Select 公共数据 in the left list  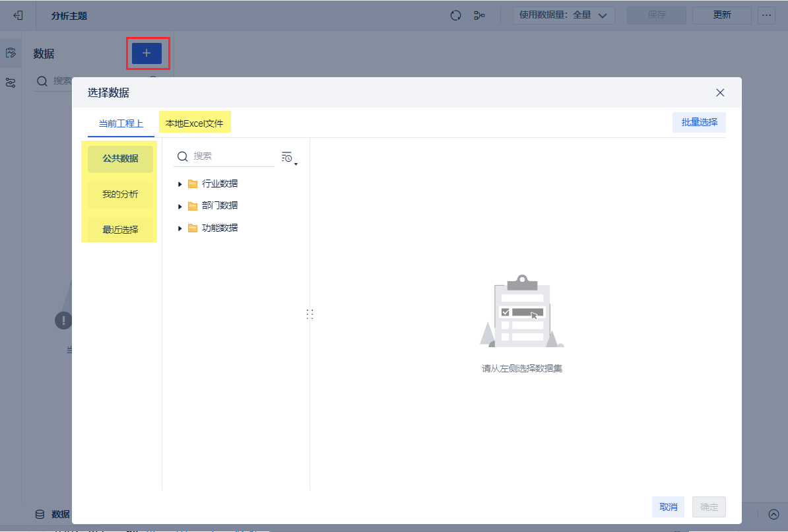point(120,158)
